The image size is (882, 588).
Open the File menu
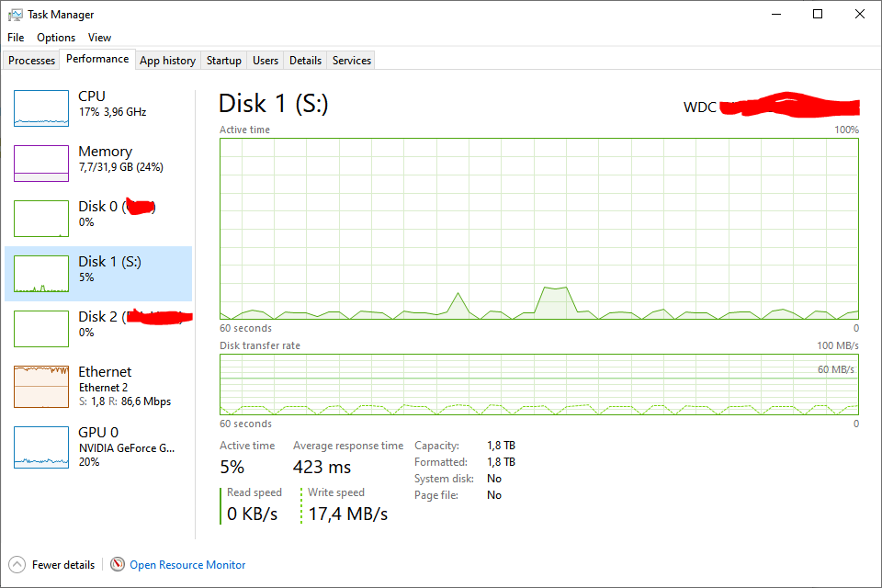pos(15,38)
